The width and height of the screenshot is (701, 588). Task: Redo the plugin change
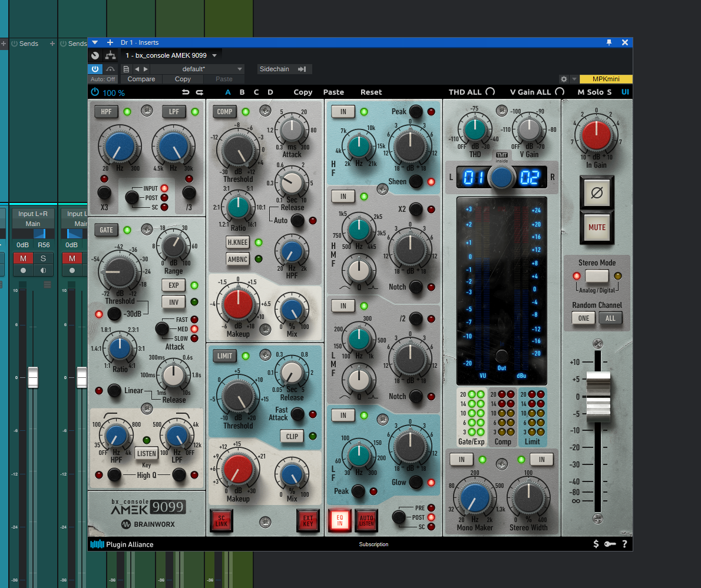tap(199, 92)
